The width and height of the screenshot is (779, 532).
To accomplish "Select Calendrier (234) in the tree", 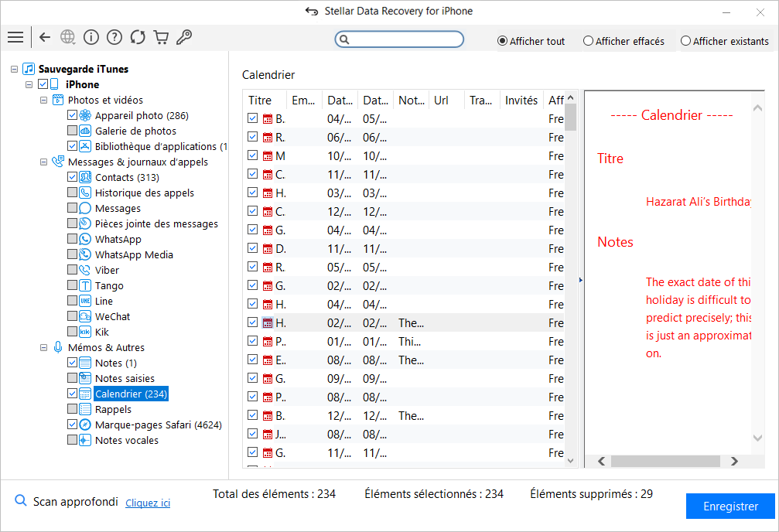I will click(x=132, y=394).
